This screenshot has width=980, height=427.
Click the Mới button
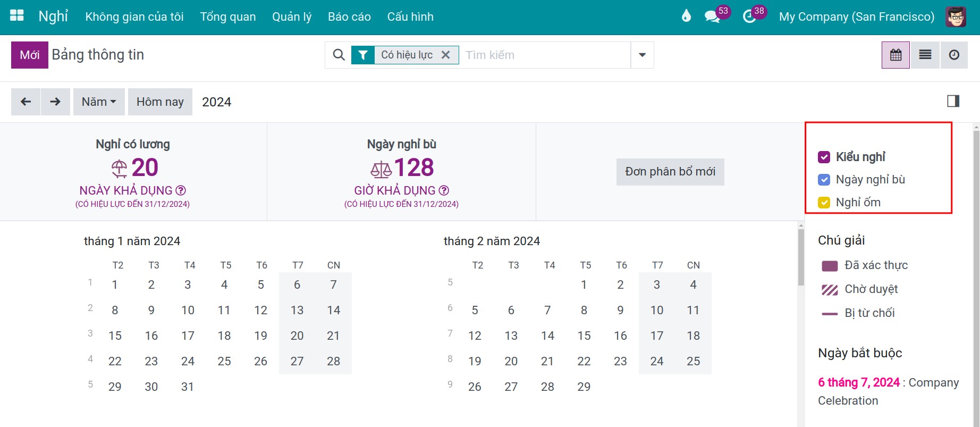pos(30,55)
